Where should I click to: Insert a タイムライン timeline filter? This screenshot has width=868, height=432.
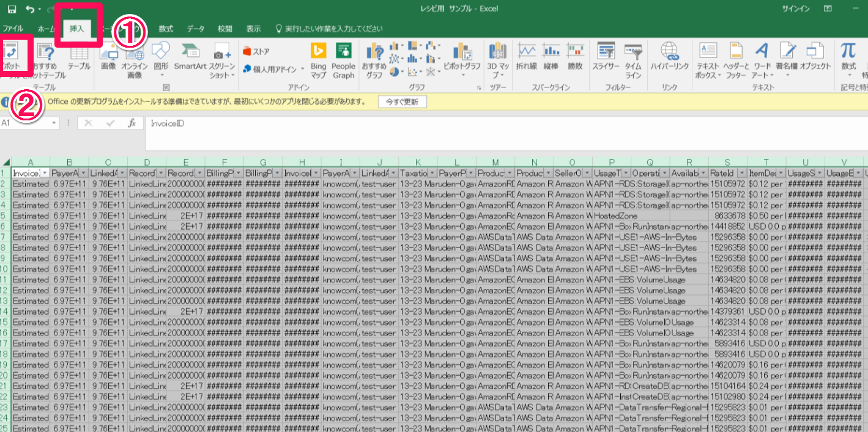[x=633, y=60]
